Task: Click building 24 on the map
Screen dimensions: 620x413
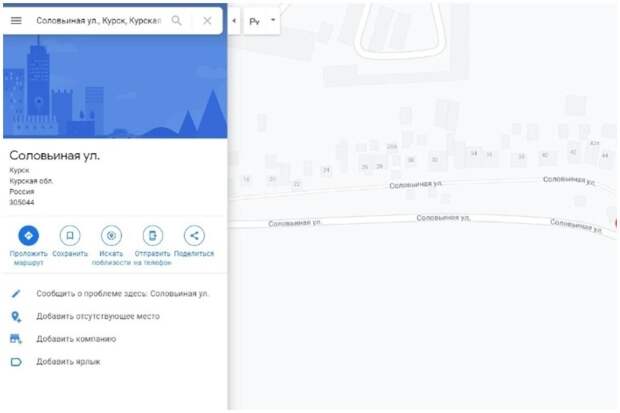Action: coord(326,171)
